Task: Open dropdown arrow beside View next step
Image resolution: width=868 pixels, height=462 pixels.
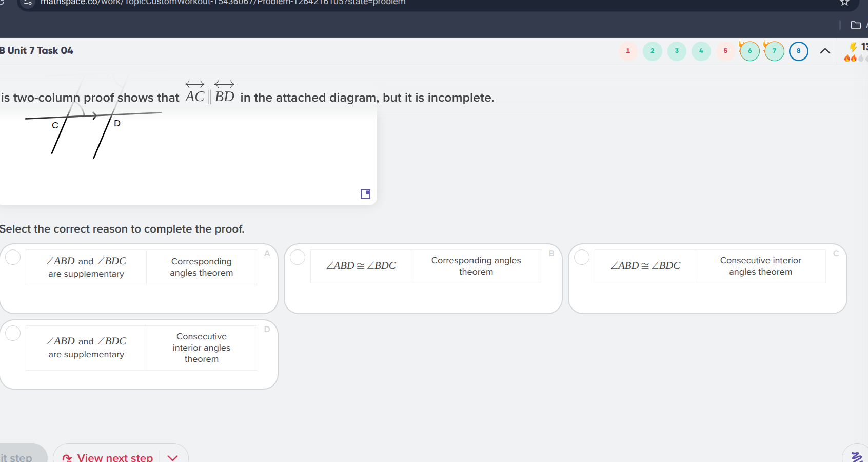Action: click(173, 457)
